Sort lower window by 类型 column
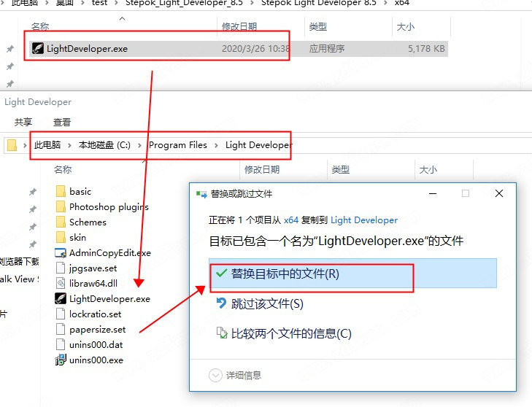The height and width of the screenshot is (407, 532). pos(341,169)
